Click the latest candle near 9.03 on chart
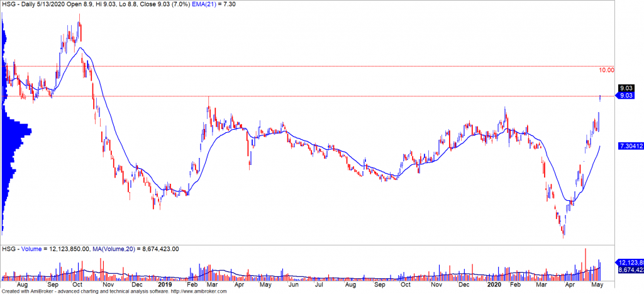Screen dimensions: 644x294 point(601,97)
